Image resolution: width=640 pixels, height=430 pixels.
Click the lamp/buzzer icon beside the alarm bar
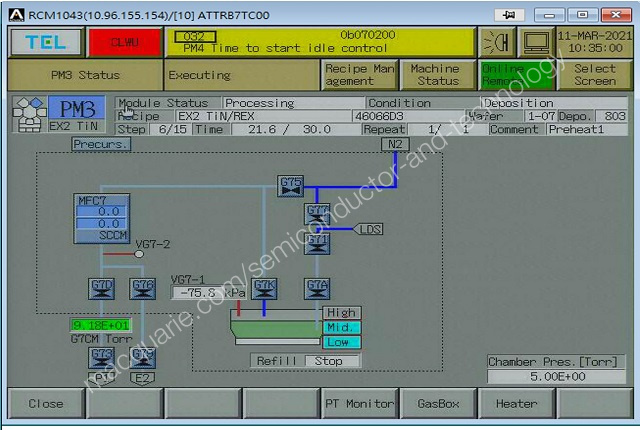[x=496, y=42]
